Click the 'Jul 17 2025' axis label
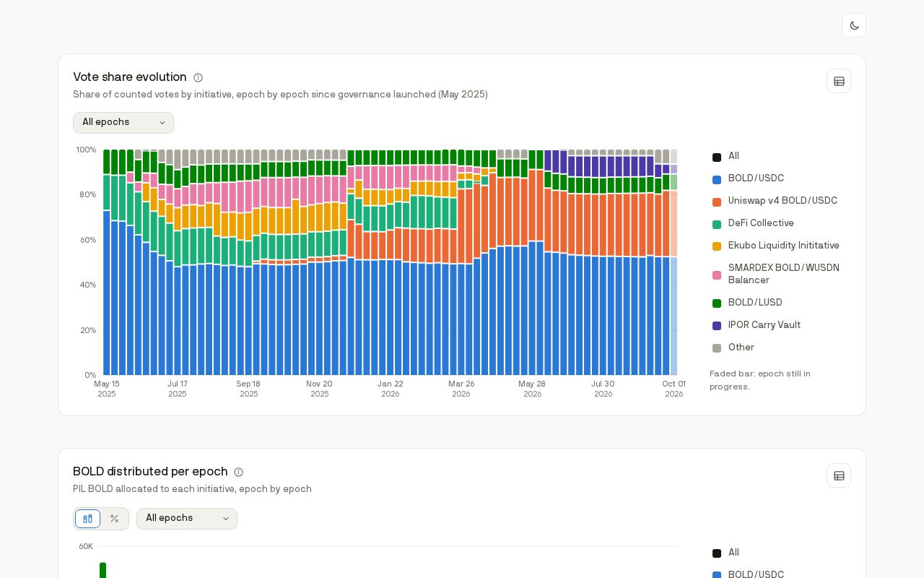Image resolution: width=924 pixels, height=578 pixels. click(x=178, y=389)
